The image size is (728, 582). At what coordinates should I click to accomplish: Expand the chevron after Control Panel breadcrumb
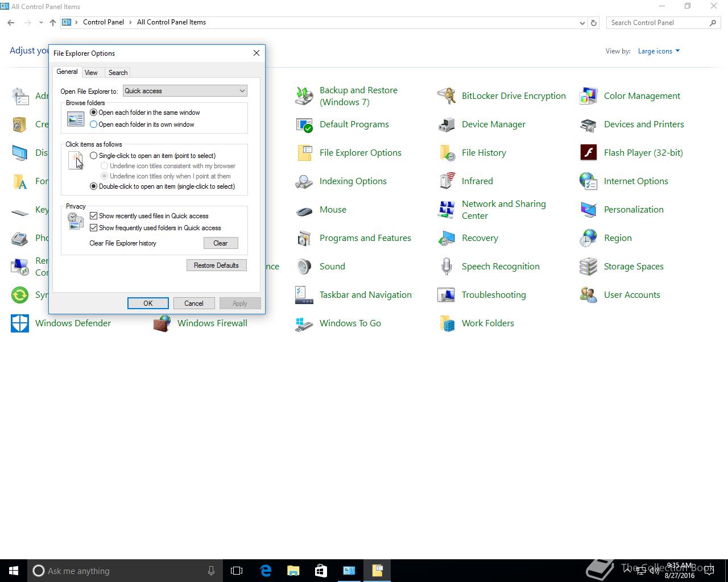130,23
